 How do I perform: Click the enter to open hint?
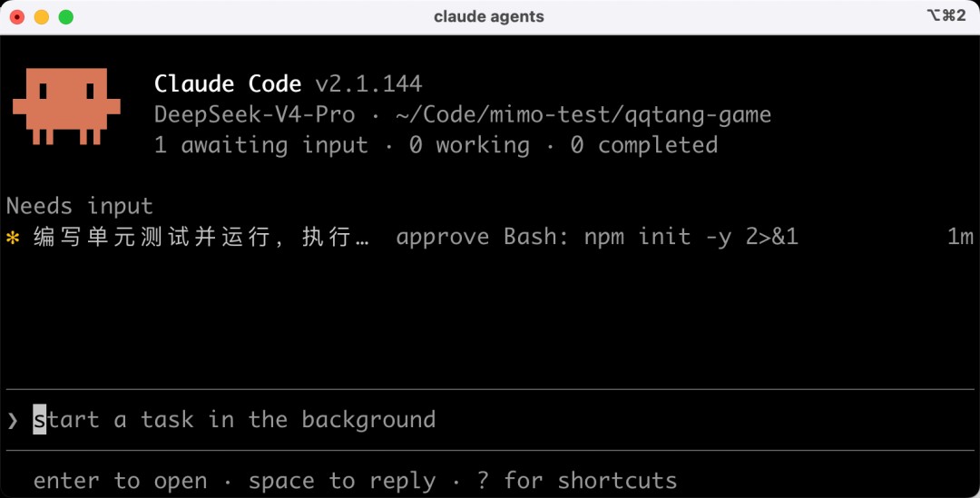120,481
